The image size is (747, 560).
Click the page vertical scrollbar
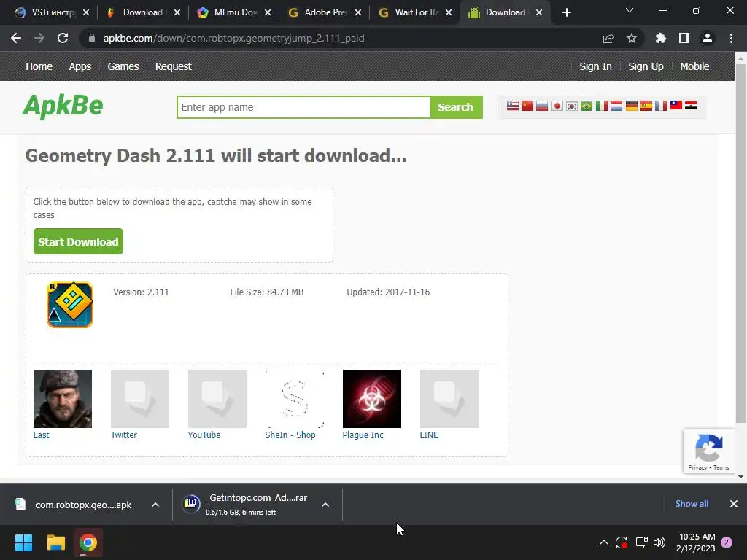pyautogui.click(x=740, y=243)
